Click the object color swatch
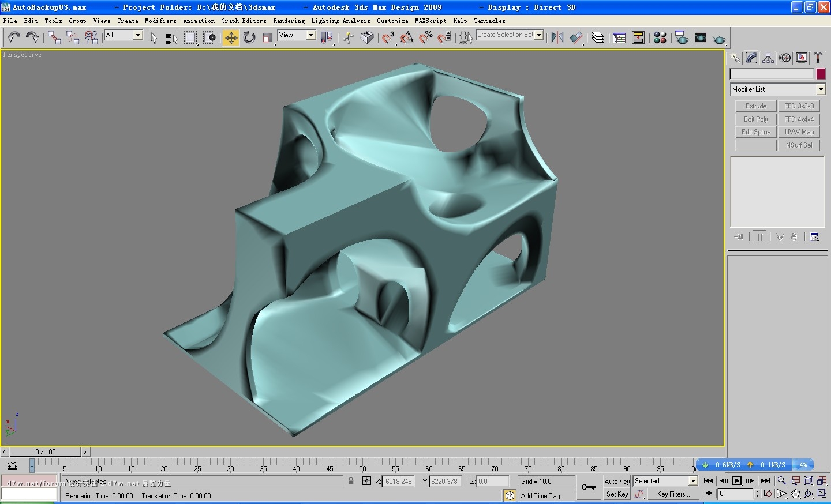Screen dimensions: 831x504 pos(821,74)
